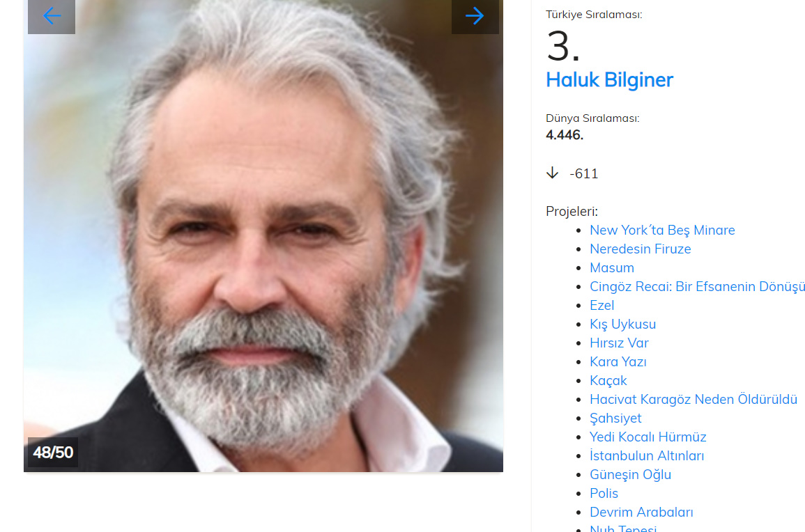This screenshot has height=532, width=805.
Task: Open the Neredesin Firuze project link
Action: pos(641,249)
